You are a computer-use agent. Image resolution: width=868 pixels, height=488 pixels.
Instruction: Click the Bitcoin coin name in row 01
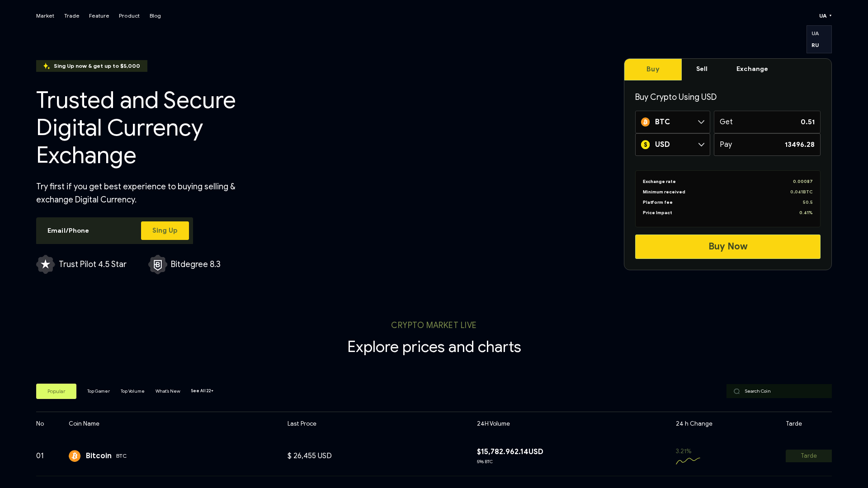(x=99, y=456)
